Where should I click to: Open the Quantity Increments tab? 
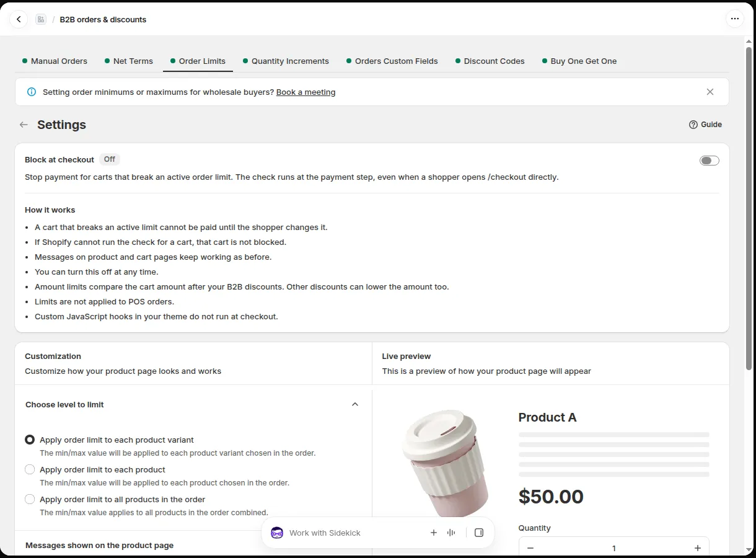point(286,61)
